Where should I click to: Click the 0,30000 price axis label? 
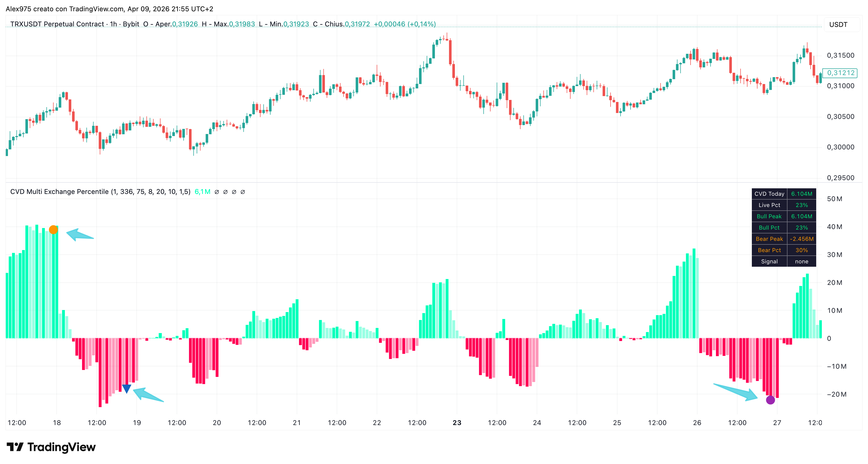point(840,147)
